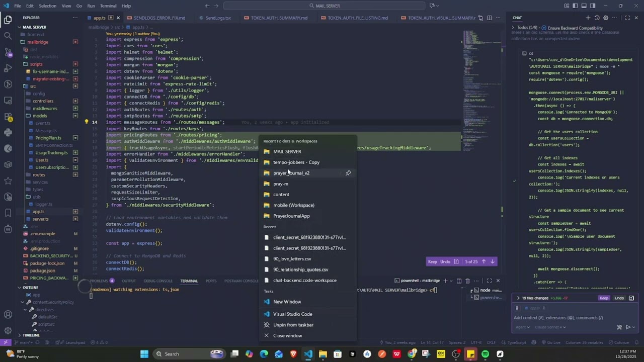Toggle secondary side bar layout button
This screenshot has height=362, width=644.
point(593,6)
